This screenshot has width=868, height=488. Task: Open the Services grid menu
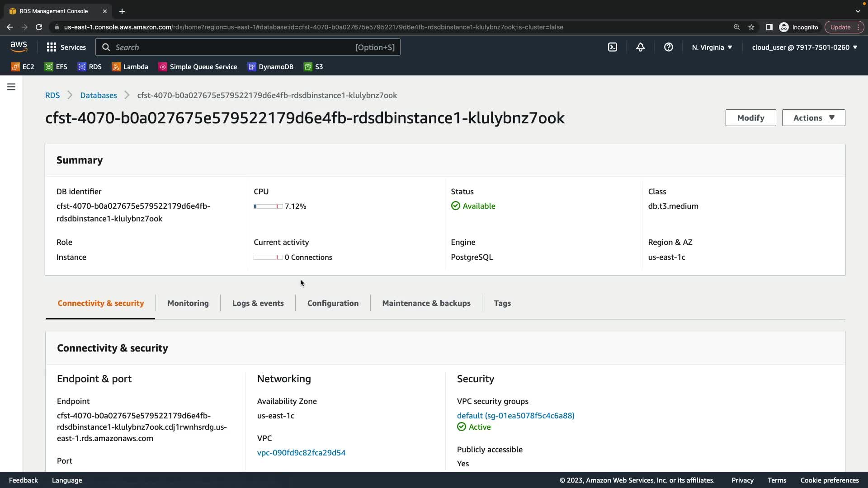[x=66, y=47]
